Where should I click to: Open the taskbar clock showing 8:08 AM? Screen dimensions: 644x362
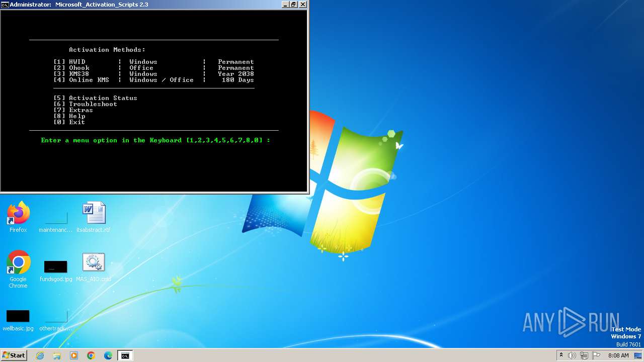[x=618, y=355]
